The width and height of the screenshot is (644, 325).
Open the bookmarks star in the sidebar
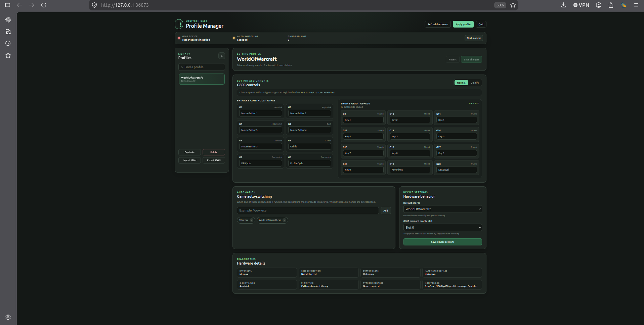click(x=8, y=55)
